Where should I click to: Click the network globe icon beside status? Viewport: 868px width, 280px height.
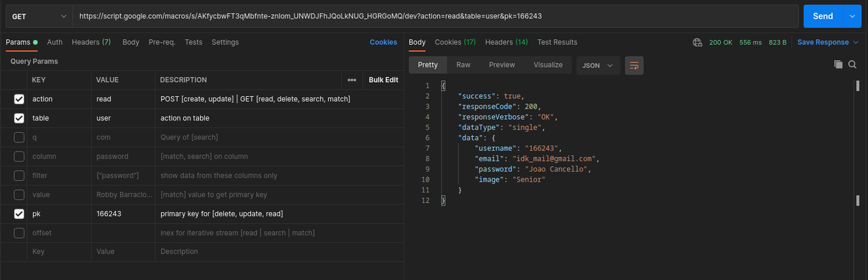tap(697, 42)
